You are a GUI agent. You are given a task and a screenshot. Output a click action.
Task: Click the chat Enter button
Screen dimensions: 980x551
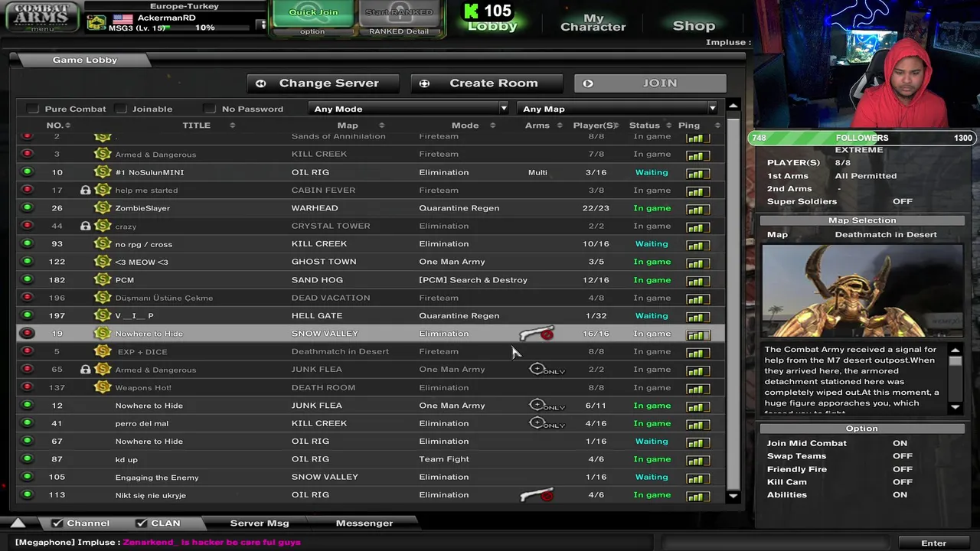pyautogui.click(x=933, y=543)
